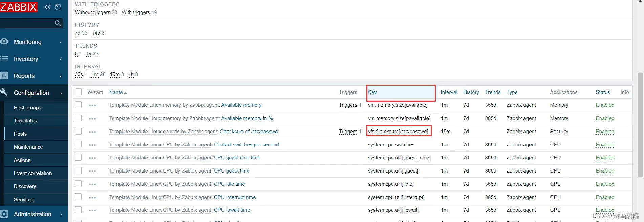Filter interval by 1h
The image size is (644, 222).
point(131,74)
